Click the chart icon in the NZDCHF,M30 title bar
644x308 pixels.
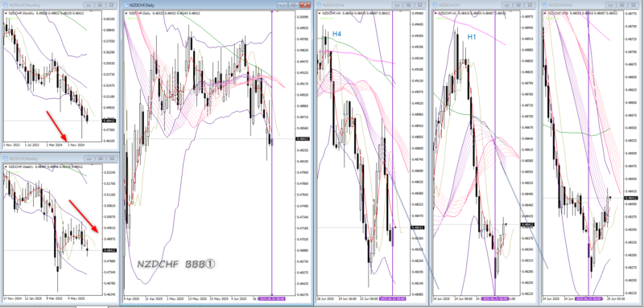pos(545,6)
